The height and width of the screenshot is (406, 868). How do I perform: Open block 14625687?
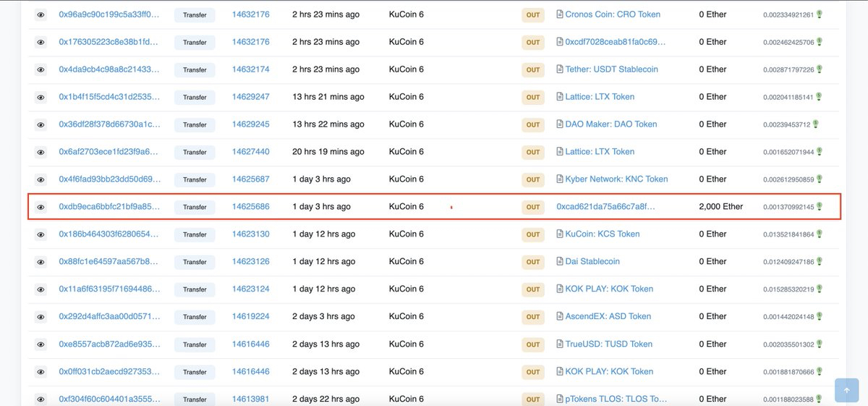coord(251,179)
